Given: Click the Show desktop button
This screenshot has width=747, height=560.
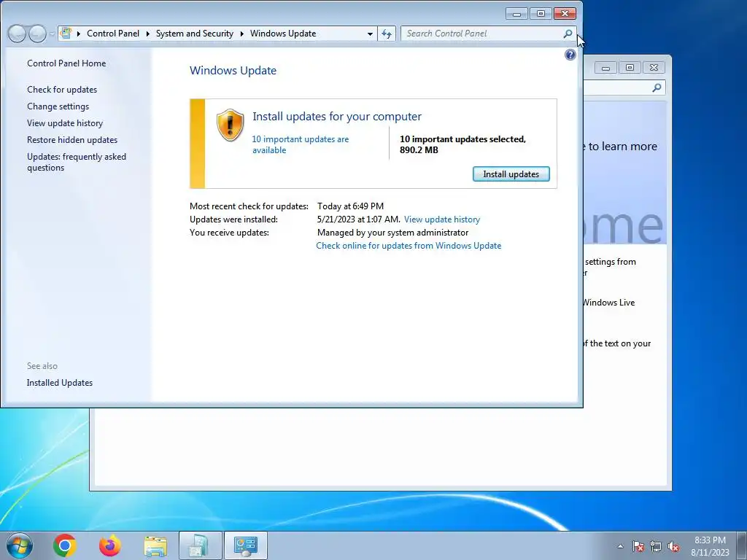Looking at the screenshot, I should (x=742, y=545).
